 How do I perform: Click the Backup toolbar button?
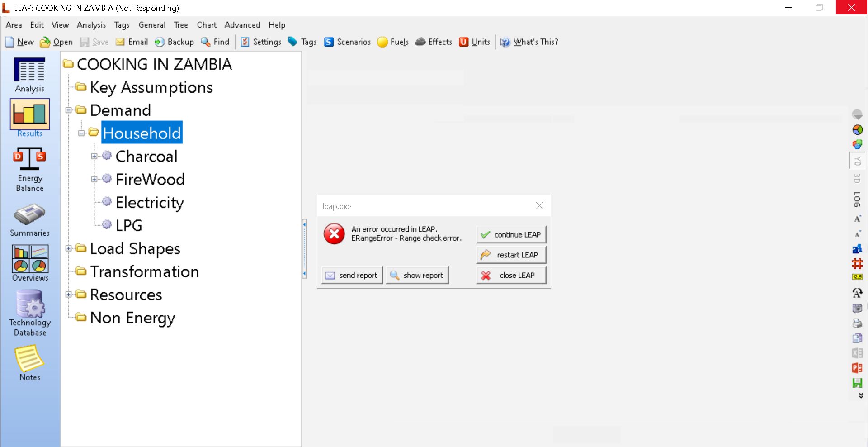tap(175, 42)
